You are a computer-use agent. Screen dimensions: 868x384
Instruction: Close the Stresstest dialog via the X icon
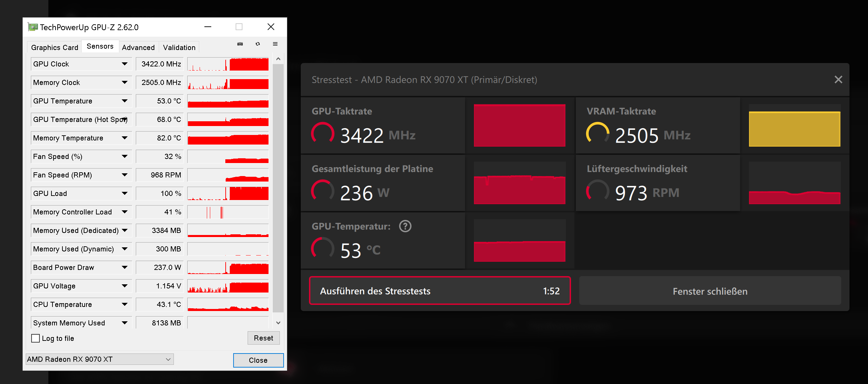839,79
